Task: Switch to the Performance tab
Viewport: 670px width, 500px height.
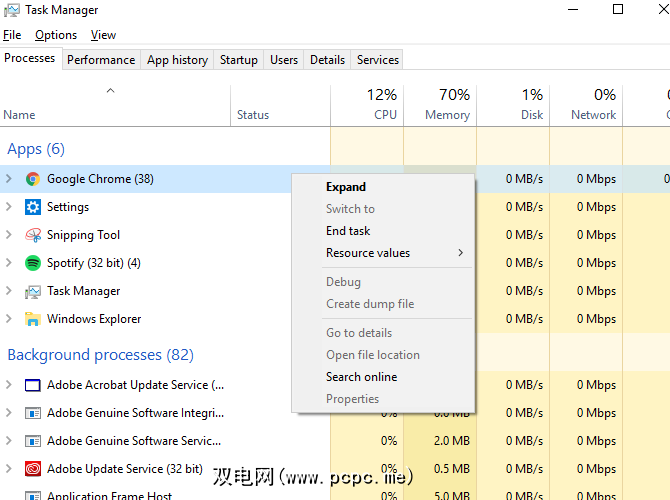Action: pyautogui.click(x=101, y=60)
